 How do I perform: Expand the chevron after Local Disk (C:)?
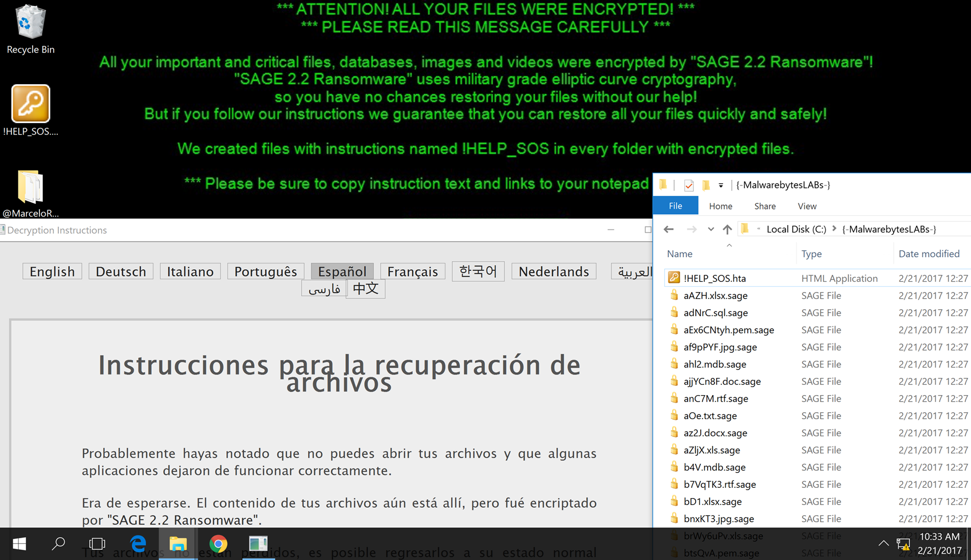pyautogui.click(x=834, y=229)
